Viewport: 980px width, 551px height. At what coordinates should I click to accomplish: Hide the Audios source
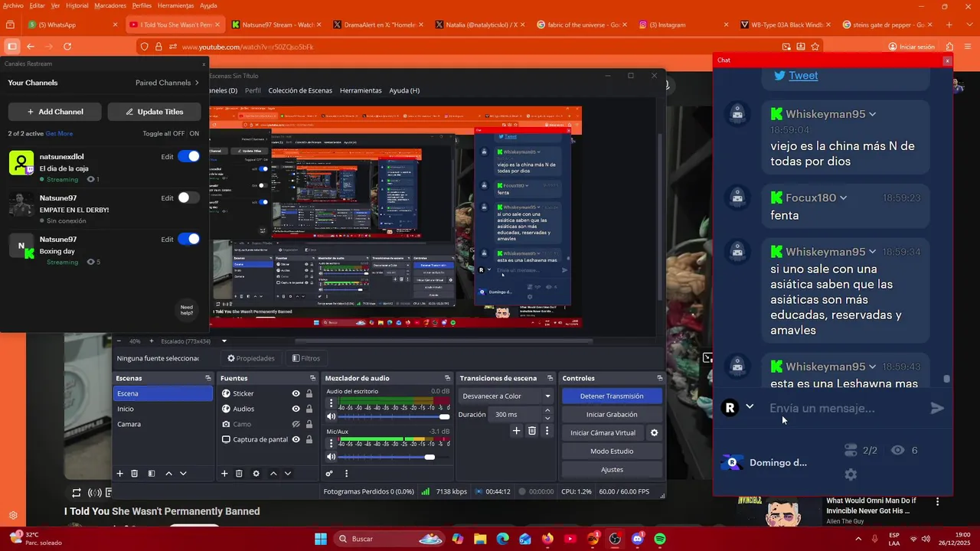(x=296, y=409)
